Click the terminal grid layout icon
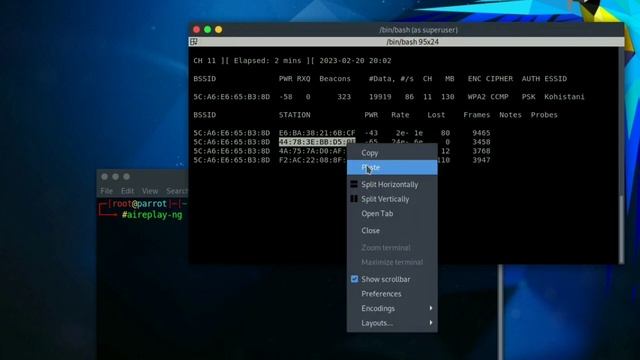This screenshot has height=360, width=640. 194,42
